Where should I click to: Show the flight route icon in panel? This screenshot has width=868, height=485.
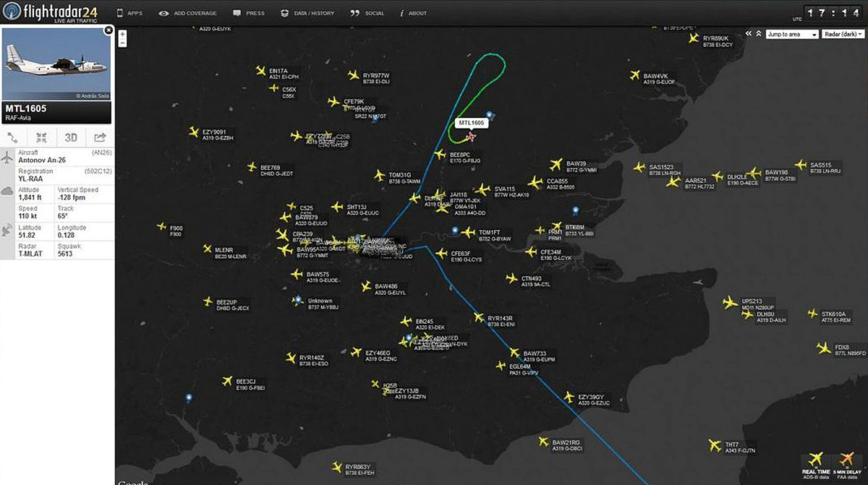pyautogui.click(x=14, y=137)
